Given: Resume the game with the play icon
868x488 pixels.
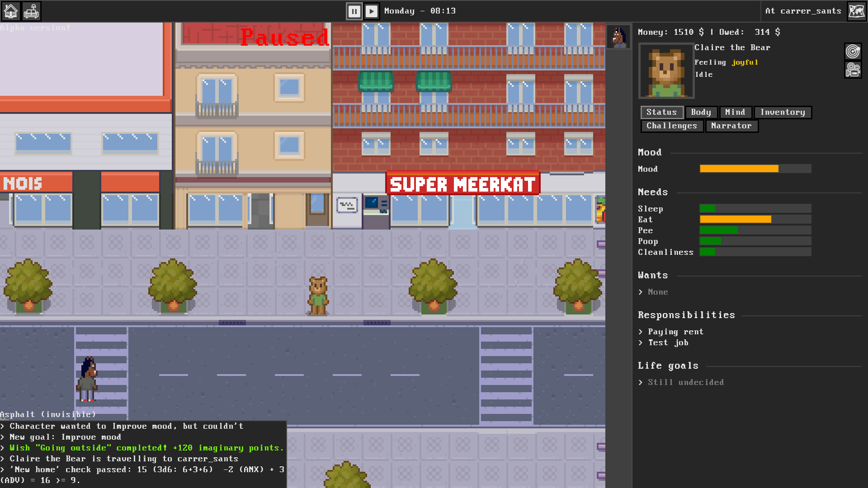Looking at the screenshot, I should point(372,11).
